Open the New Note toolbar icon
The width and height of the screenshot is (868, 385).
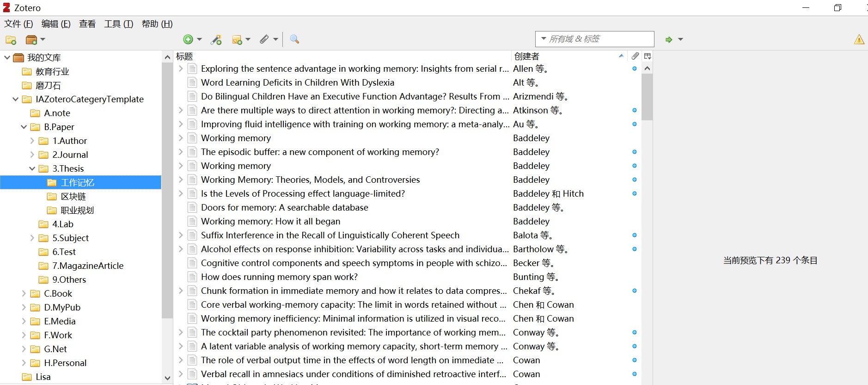pyautogui.click(x=237, y=40)
